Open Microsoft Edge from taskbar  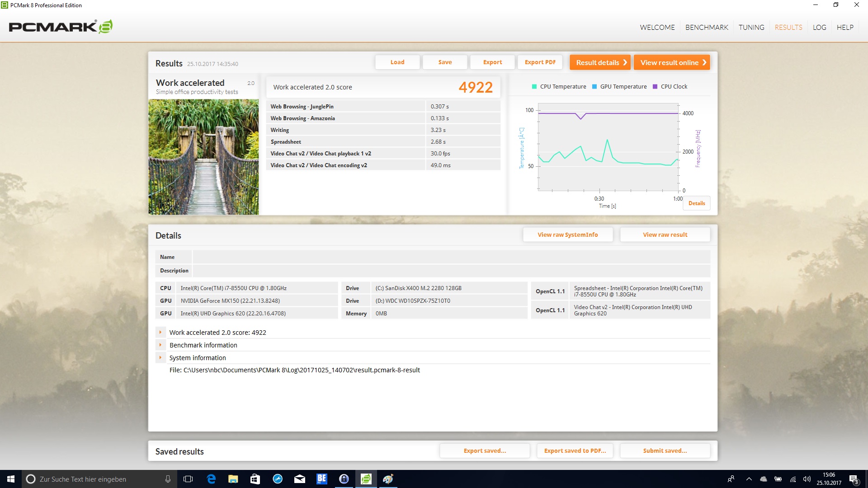(211, 479)
